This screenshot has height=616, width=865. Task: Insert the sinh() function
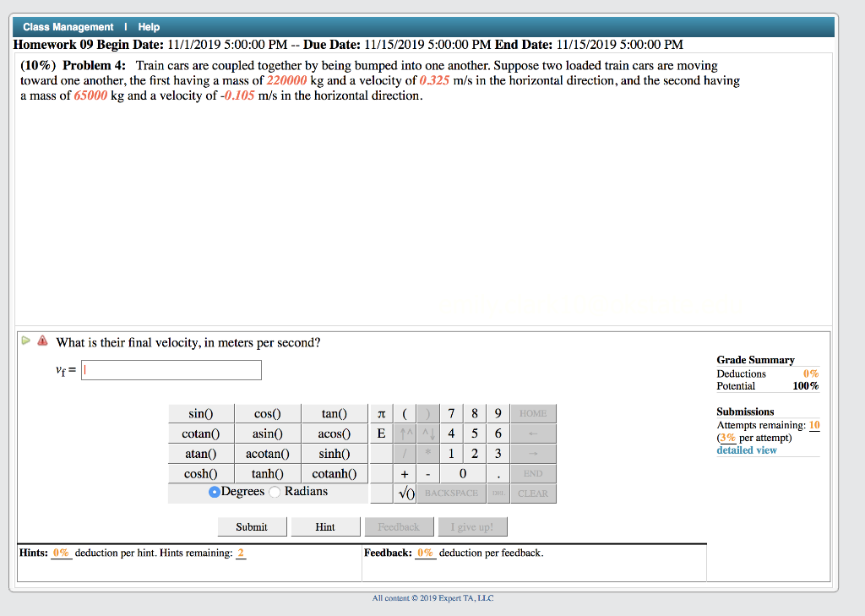(x=334, y=453)
